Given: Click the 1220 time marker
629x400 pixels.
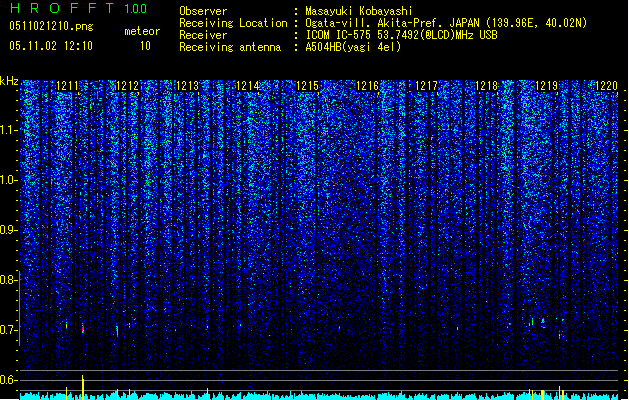Looking at the screenshot, I should pyautogui.click(x=606, y=86).
